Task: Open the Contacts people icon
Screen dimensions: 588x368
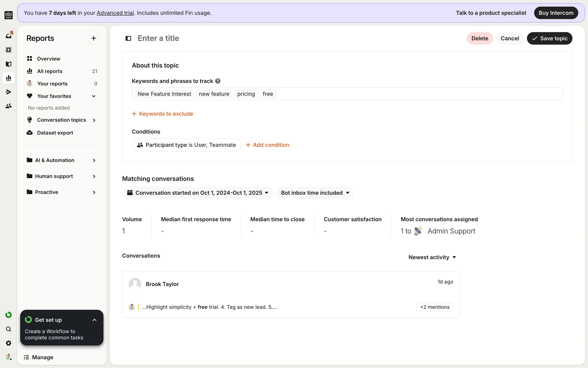Action: (9, 106)
